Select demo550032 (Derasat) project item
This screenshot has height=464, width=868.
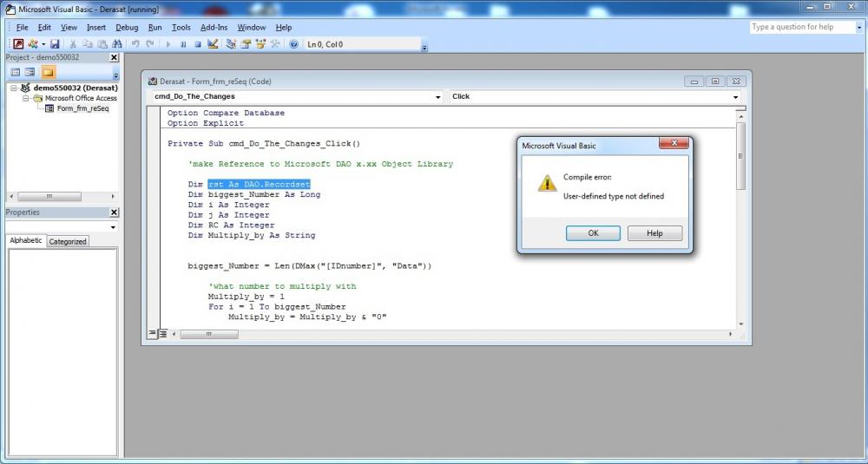point(76,88)
